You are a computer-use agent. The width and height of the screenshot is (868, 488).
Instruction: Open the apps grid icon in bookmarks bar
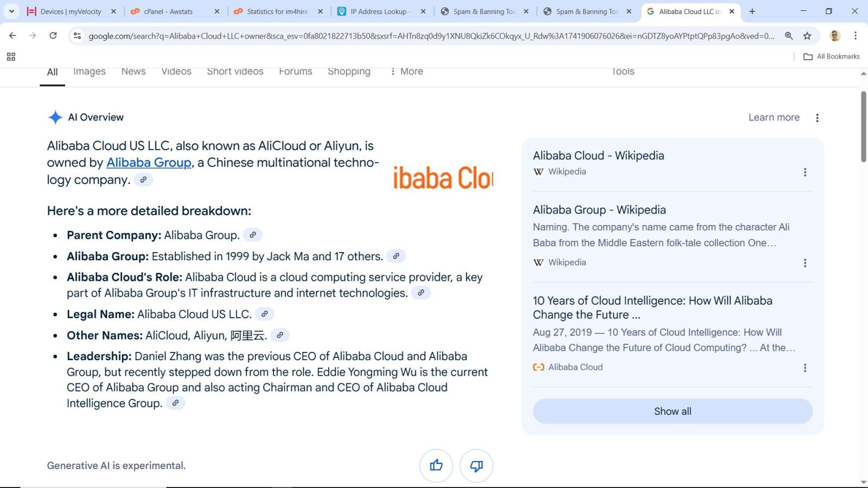pos(11,56)
